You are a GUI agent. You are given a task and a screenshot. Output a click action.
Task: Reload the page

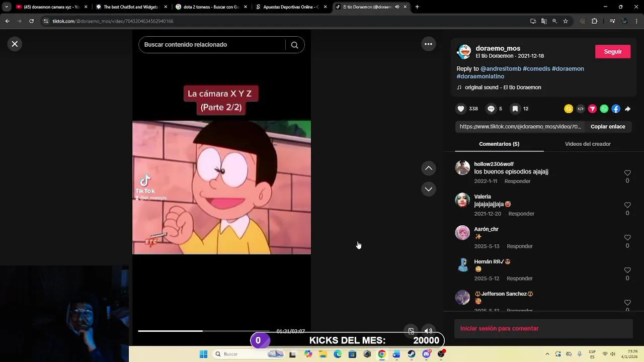[31, 21]
